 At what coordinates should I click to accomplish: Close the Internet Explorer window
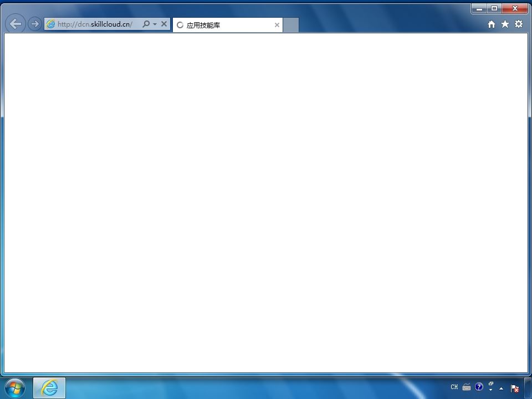click(515, 8)
